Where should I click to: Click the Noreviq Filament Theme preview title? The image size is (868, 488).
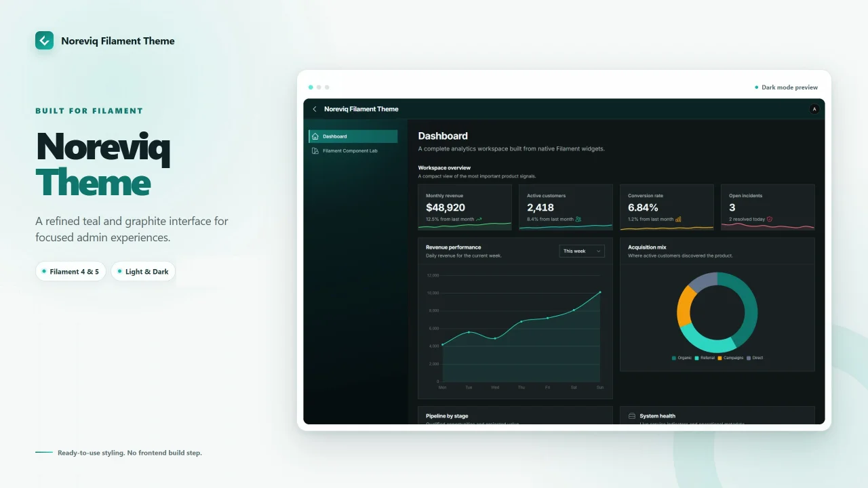361,109
